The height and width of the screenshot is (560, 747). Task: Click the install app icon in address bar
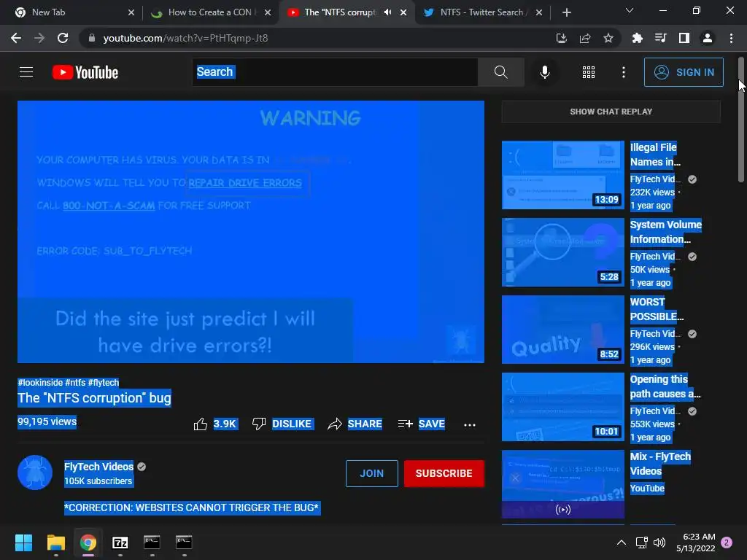561,38
